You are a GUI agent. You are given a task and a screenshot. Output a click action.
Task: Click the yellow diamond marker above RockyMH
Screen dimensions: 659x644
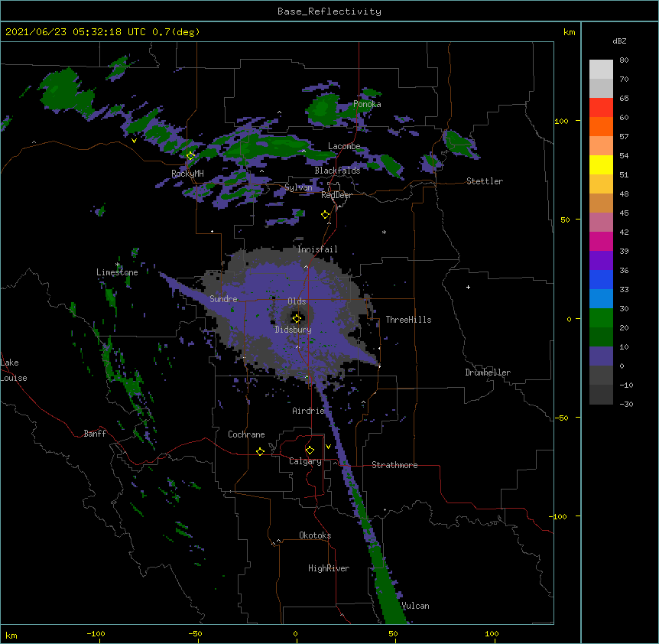190,156
